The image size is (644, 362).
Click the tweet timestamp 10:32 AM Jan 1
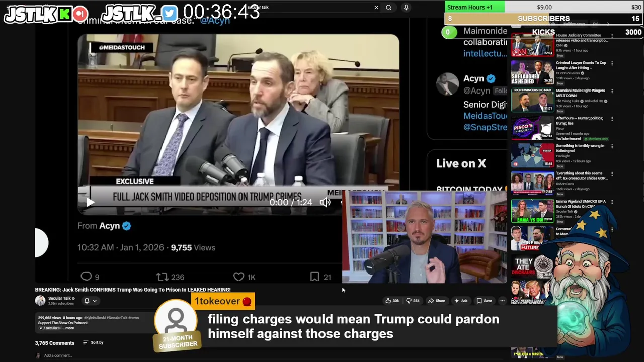coord(121,247)
